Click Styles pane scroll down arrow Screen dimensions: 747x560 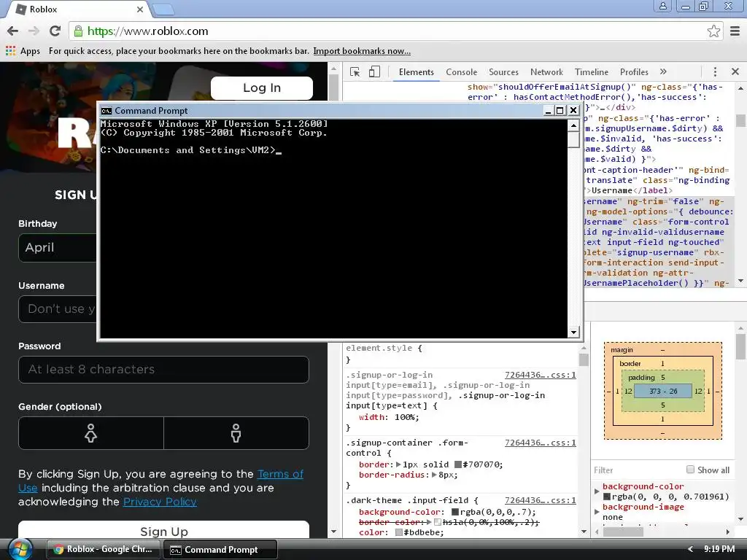584,532
